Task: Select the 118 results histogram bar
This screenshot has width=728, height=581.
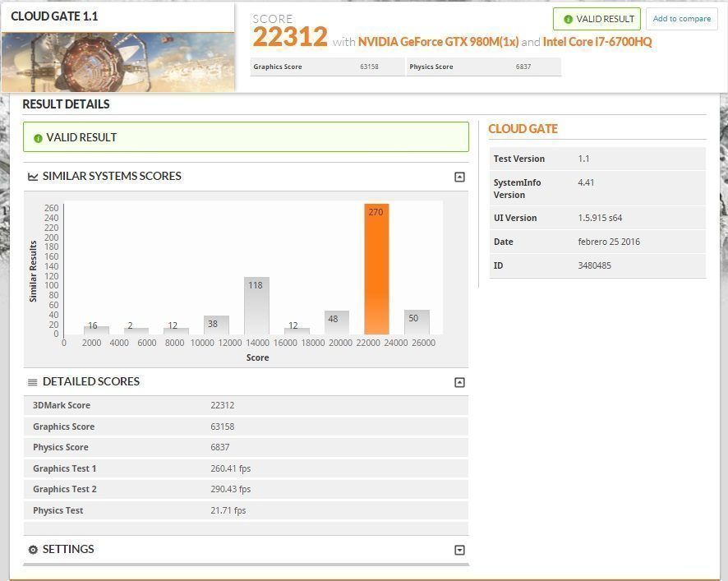Action: tap(256, 306)
